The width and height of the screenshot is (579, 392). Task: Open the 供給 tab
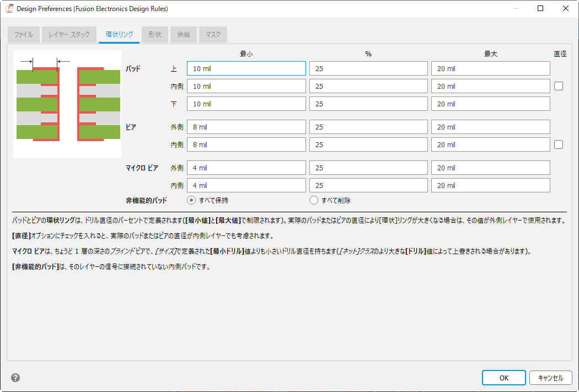[x=184, y=34]
